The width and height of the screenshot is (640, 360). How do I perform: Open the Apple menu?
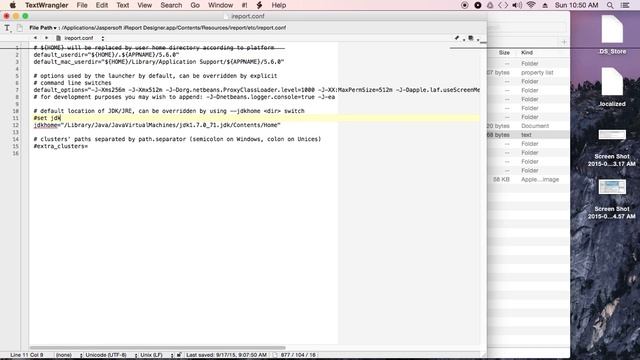[x=13, y=5]
